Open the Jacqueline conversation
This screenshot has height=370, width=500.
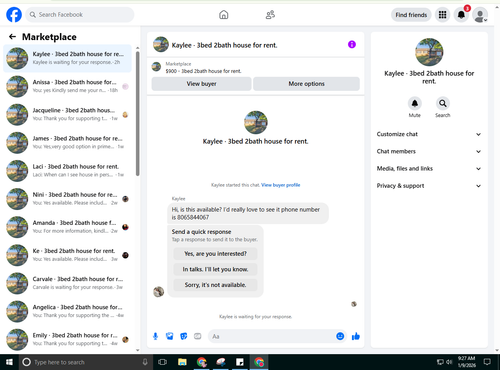(67, 115)
